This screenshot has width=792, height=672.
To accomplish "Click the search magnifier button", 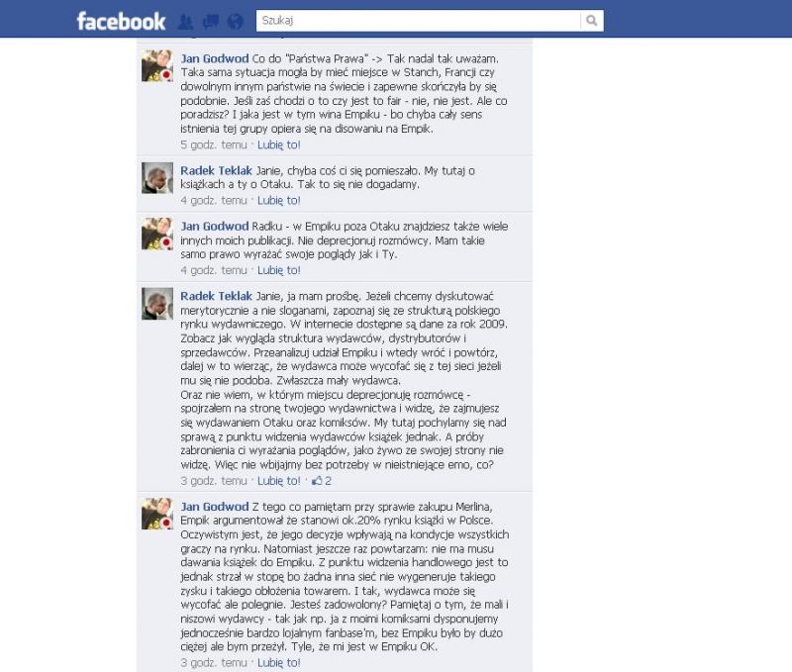I will (591, 21).
